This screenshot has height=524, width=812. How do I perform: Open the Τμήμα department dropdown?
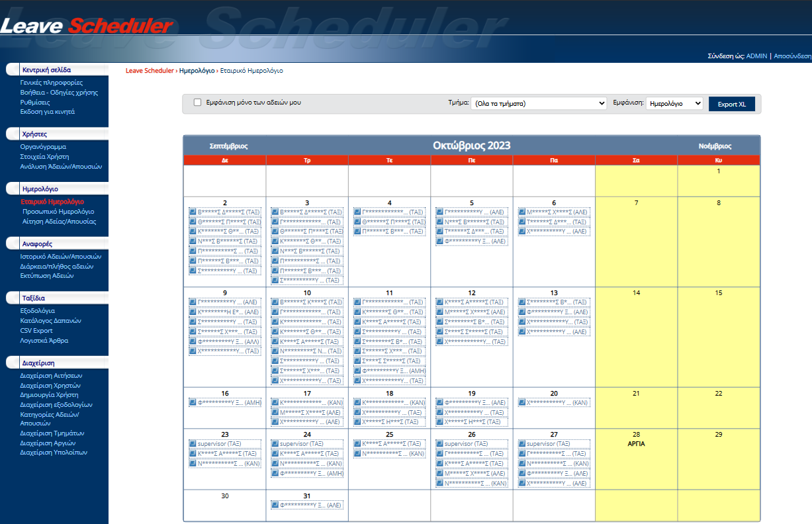(x=539, y=104)
